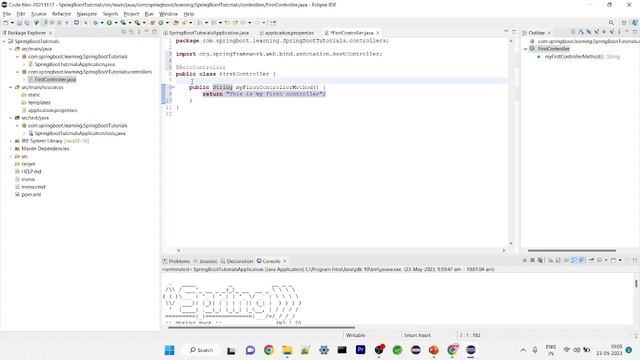This screenshot has width=640, height=360.
Task: Open the Edit menu
Action: pos(21,14)
